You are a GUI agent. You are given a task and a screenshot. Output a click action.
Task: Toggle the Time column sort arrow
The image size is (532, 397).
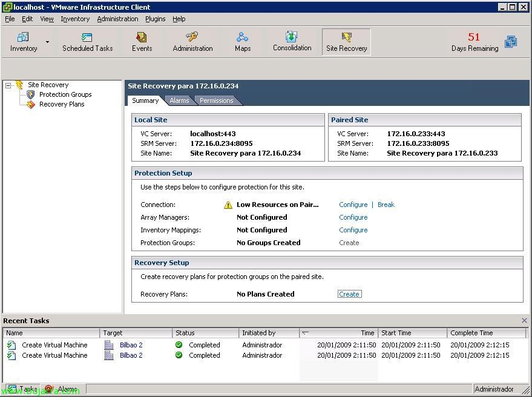click(306, 333)
